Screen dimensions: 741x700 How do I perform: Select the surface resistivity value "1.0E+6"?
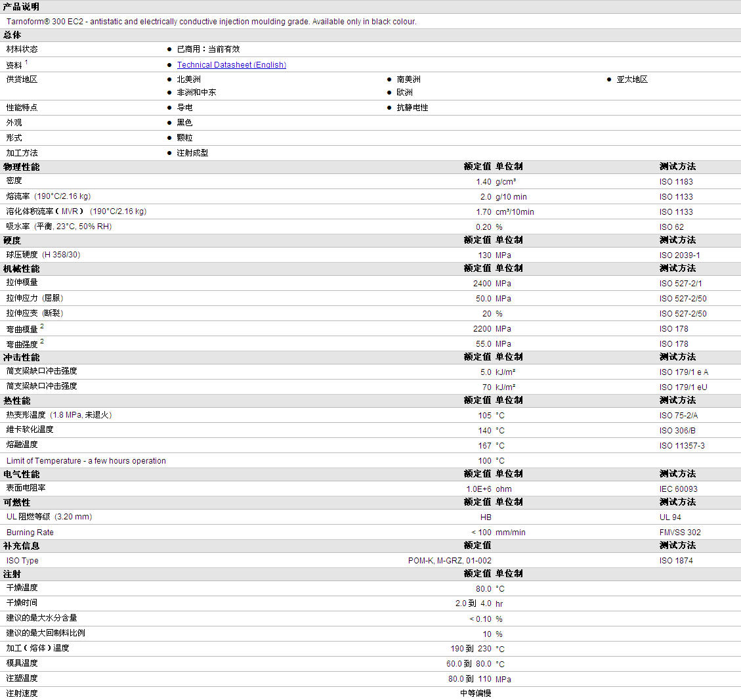[478, 490]
